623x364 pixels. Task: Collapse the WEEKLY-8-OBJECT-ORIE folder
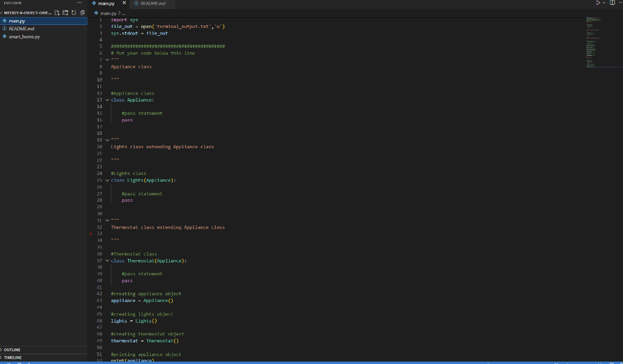4,11
